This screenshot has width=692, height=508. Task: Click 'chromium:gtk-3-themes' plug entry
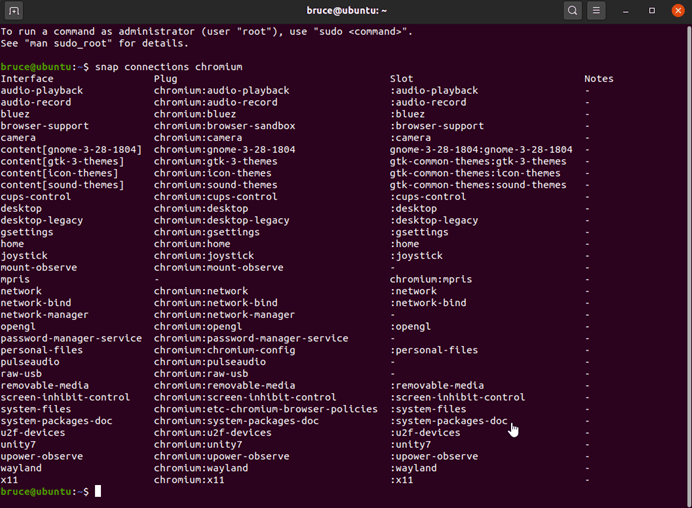215,162
